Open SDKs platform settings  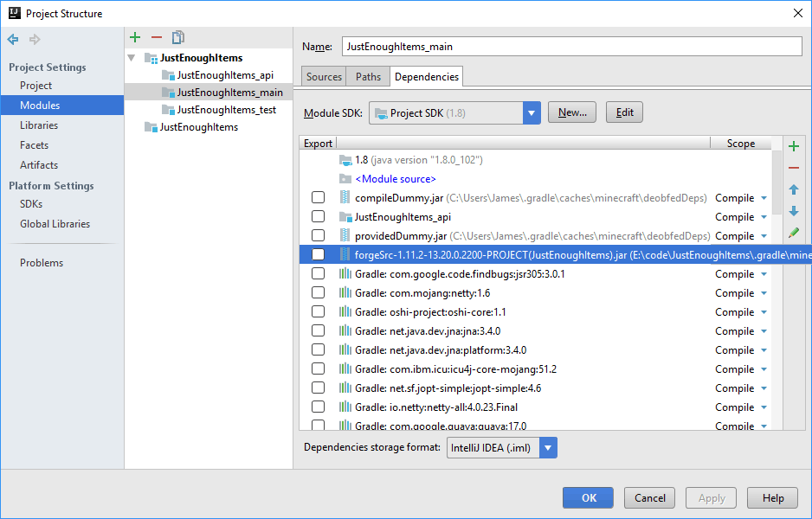(x=31, y=204)
